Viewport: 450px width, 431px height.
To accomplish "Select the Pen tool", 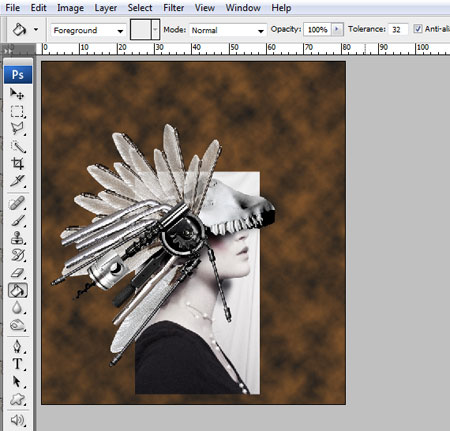I will [17, 347].
